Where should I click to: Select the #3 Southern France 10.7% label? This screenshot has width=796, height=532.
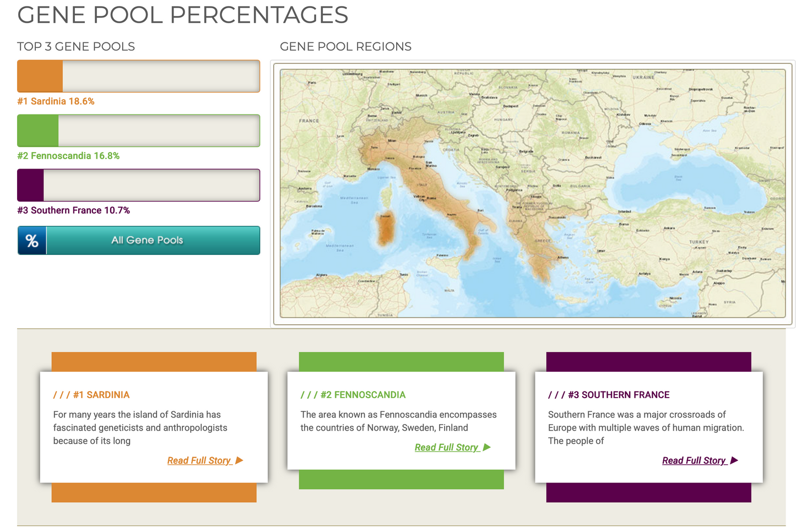click(x=73, y=210)
